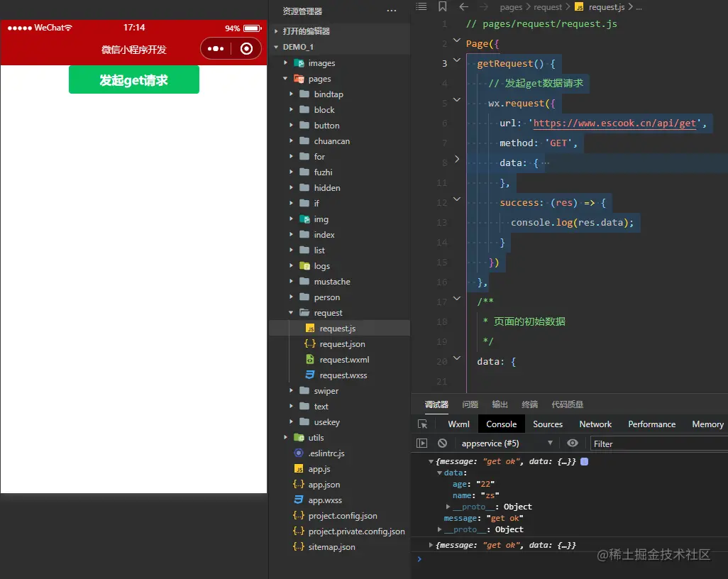Go forward with the right arrow
Screen dimensions: 728x579
point(484,6)
